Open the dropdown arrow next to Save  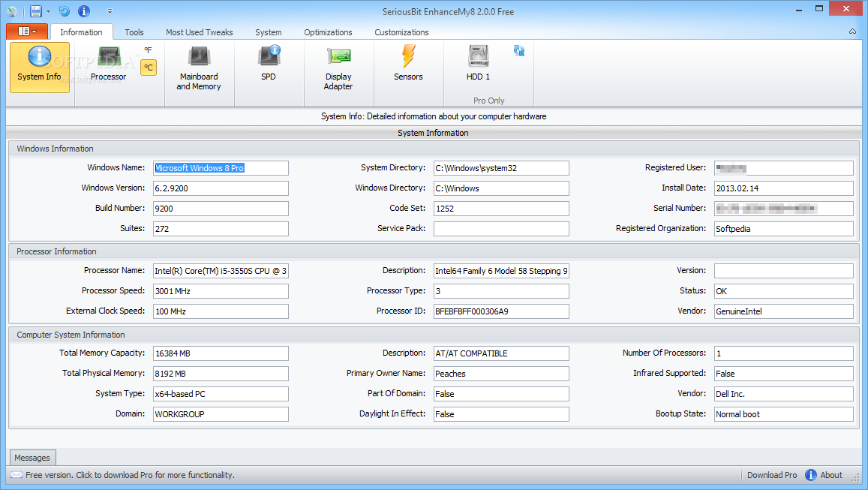(48, 11)
